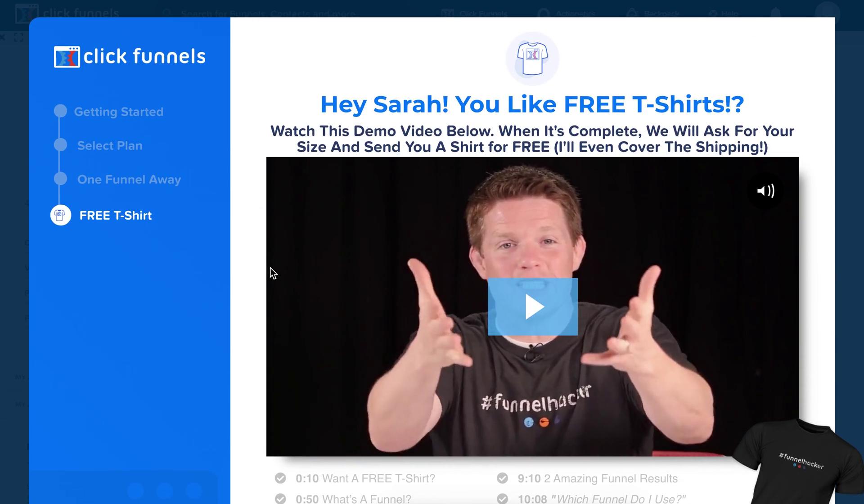Viewport: 864px width, 504px height.
Task: Click the Select Plan step icon
Action: pos(60,145)
